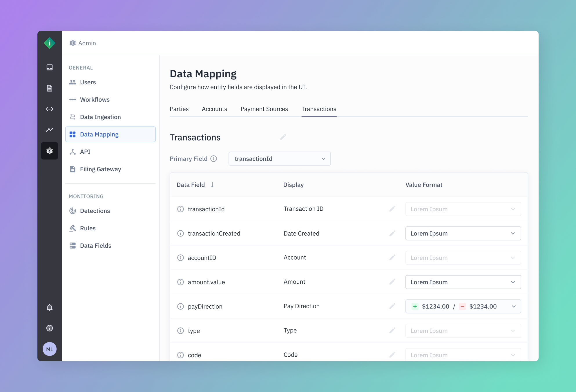Click the info circle next to Primary Field
The height and width of the screenshot is (392, 576).
click(214, 159)
